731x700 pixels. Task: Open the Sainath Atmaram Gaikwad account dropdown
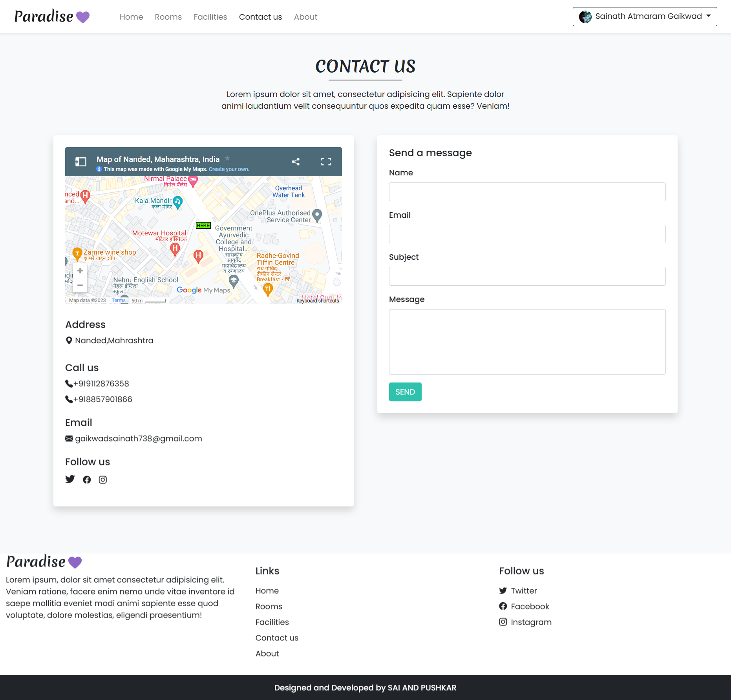pyautogui.click(x=644, y=16)
